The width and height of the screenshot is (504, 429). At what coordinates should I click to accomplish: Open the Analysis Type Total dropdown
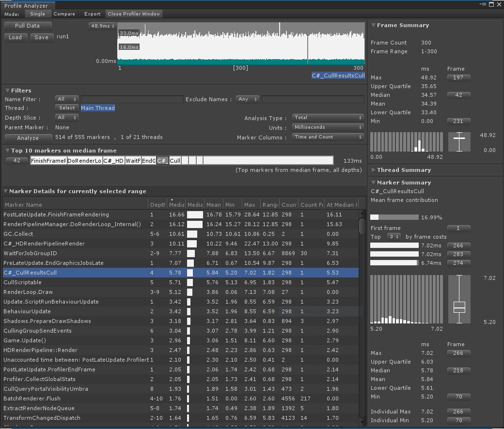coord(327,118)
